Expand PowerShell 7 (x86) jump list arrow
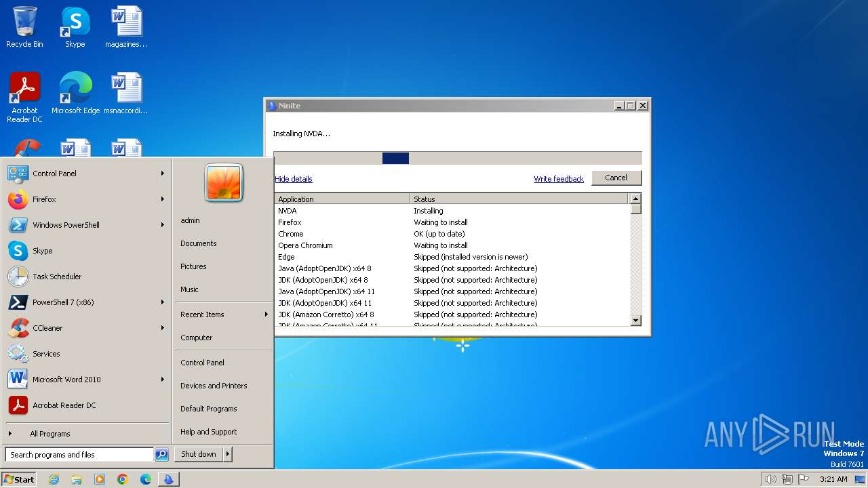This screenshot has height=488, width=868. point(163,302)
